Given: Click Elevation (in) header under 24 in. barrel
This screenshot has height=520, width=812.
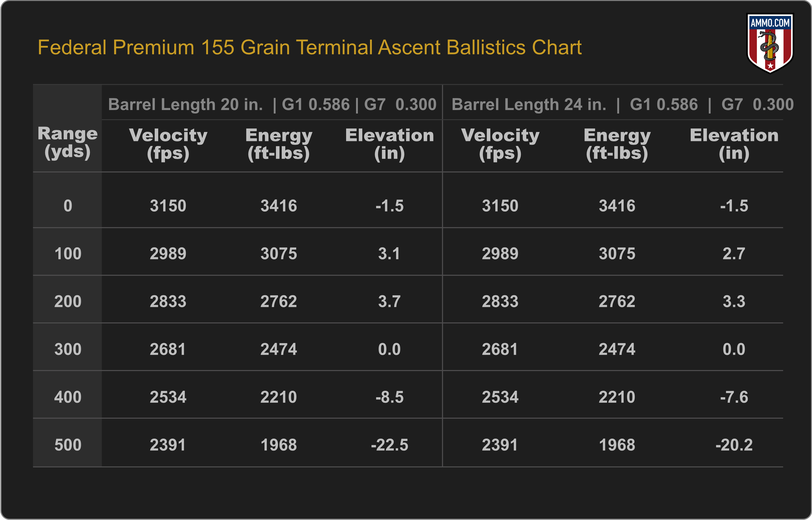Looking at the screenshot, I should coord(734,144).
